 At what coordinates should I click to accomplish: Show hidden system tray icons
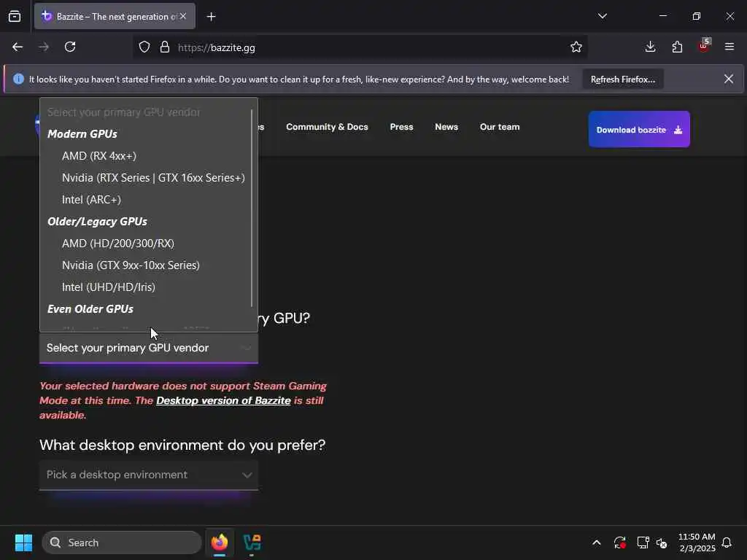click(597, 542)
